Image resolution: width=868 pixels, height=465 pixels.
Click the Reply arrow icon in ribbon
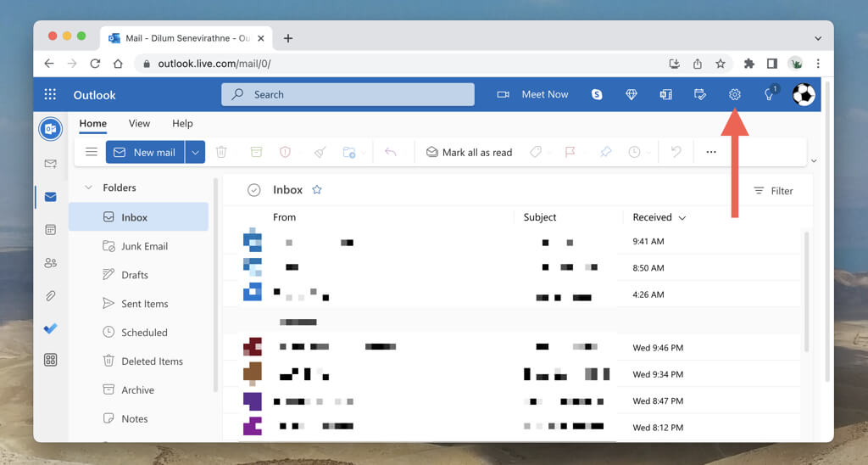390,152
